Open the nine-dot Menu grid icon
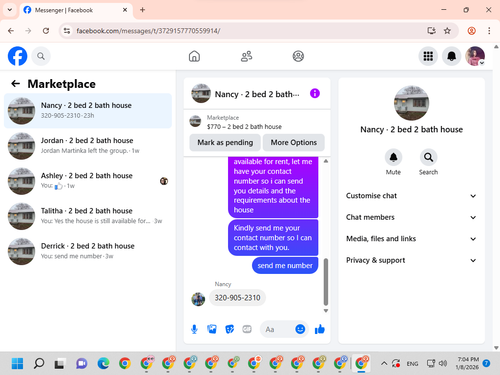Screen dimensions: 500x375 pyautogui.click(x=428, y=56)
